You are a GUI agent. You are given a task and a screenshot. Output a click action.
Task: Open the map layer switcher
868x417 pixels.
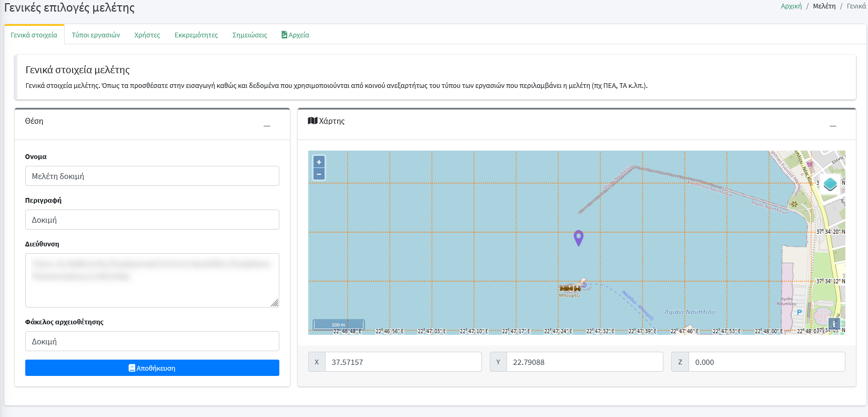(x=830, y=184)
